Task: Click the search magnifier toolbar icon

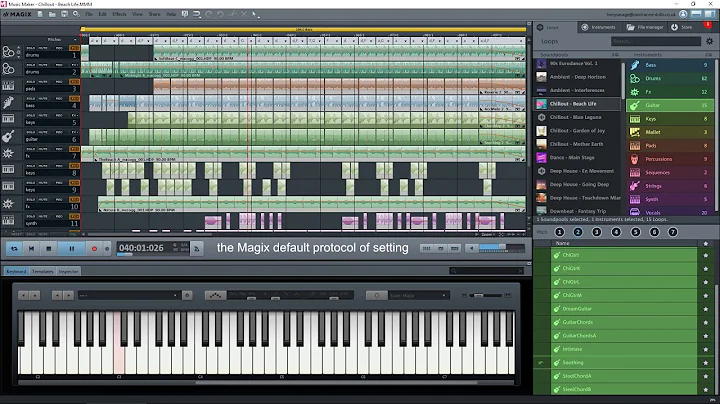Action: [x=76, y=14]
